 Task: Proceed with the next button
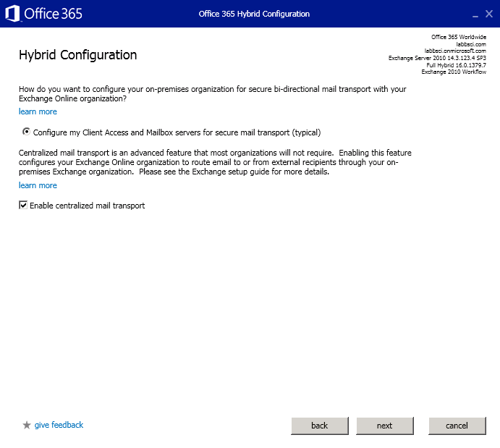coord(385,426)
